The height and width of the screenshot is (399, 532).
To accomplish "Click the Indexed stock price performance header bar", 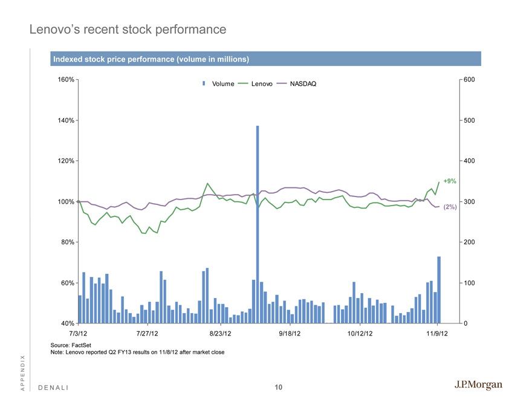I will pos(266,59).
